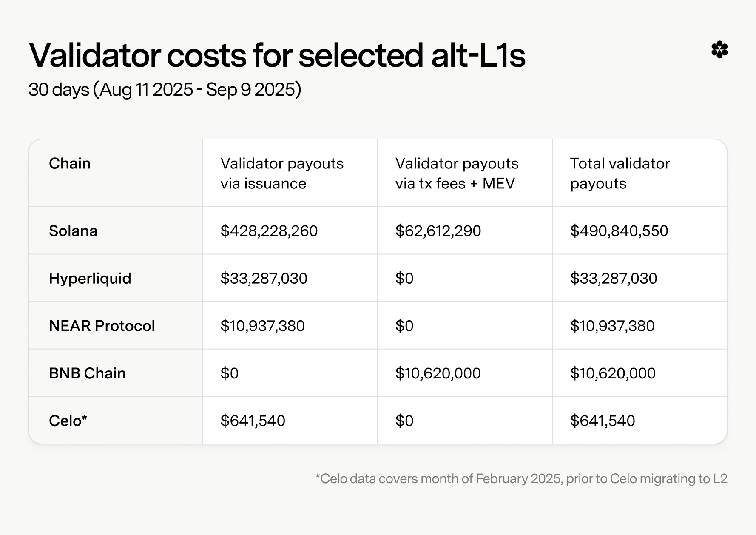Click the Celo footnote about February 2025
The image size is (756, 535).
521,479
